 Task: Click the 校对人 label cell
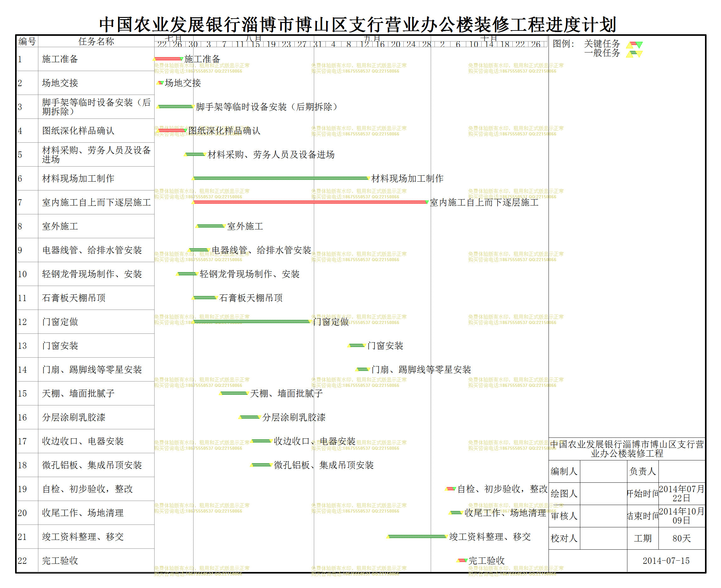point(564,538)
